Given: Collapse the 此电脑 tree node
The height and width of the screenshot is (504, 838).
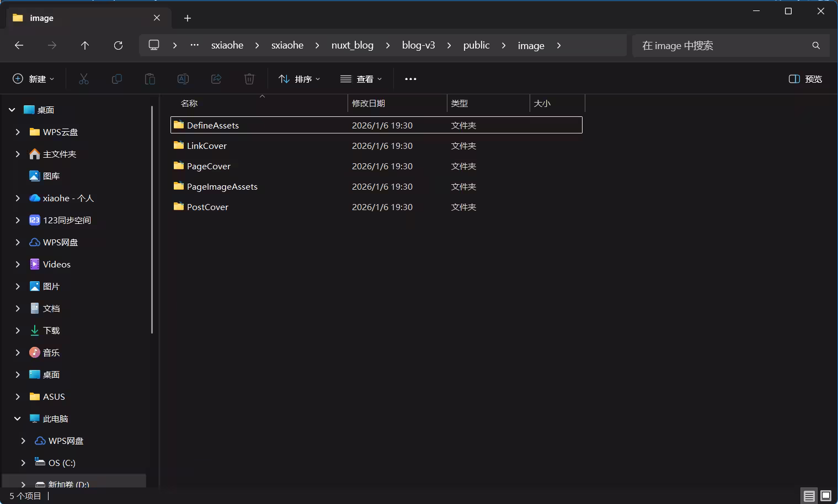Looking at the screenshot, I should pyautogui.click(x=18, y=419).
